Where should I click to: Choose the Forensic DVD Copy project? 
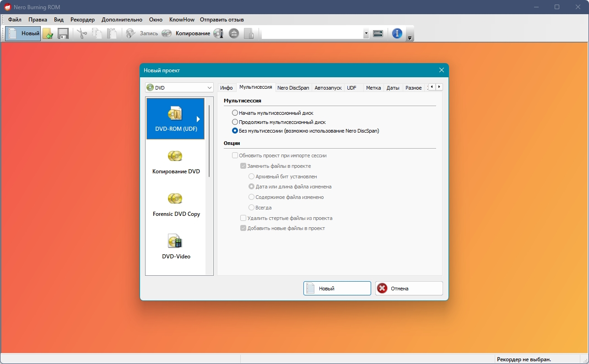click(x=176, y=204)
